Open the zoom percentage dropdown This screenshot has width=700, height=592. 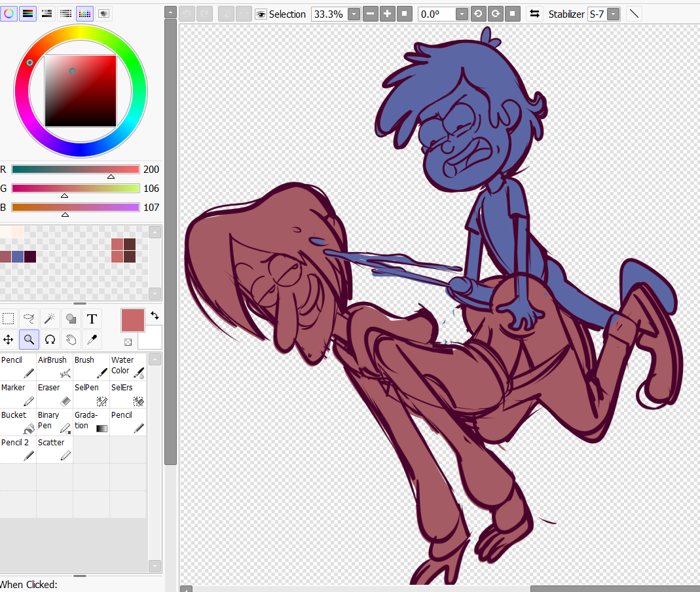click(x=354, y=14)
